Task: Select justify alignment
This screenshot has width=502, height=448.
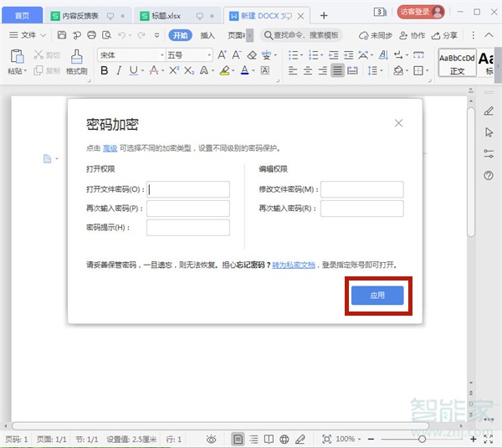Action: pyautogui.click(x=337, y=70)
